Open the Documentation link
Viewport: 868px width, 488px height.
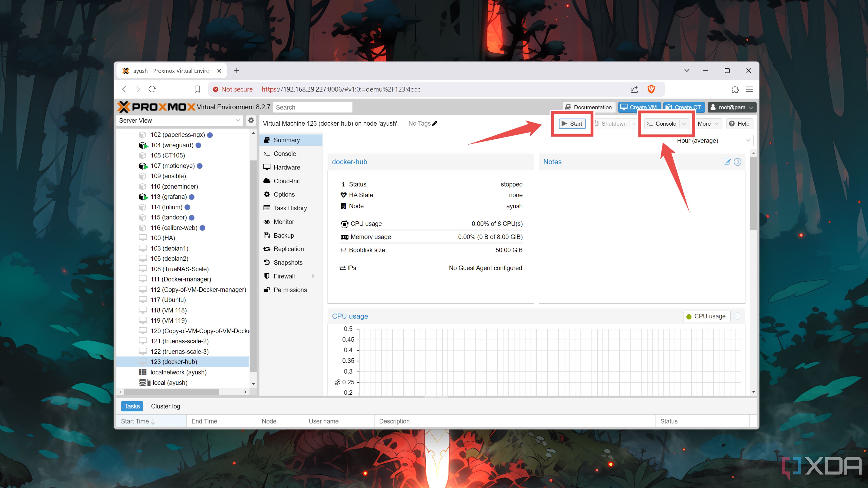(589, 107)
